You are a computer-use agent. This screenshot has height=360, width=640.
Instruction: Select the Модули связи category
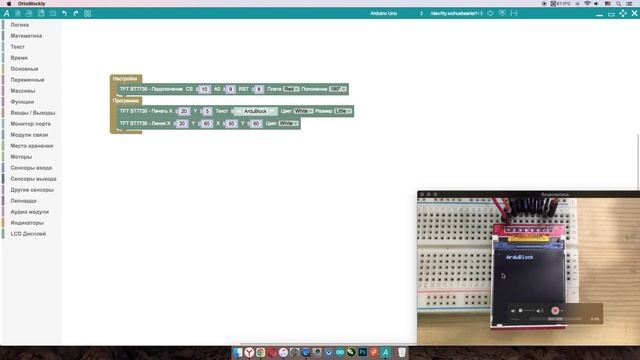[x=29, y=135]
